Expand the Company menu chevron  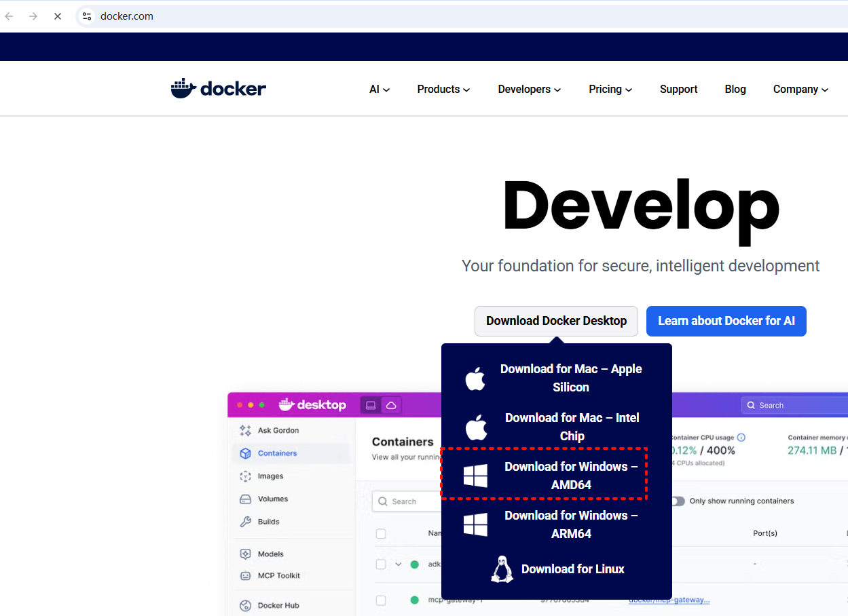click(x=825, y=90)
